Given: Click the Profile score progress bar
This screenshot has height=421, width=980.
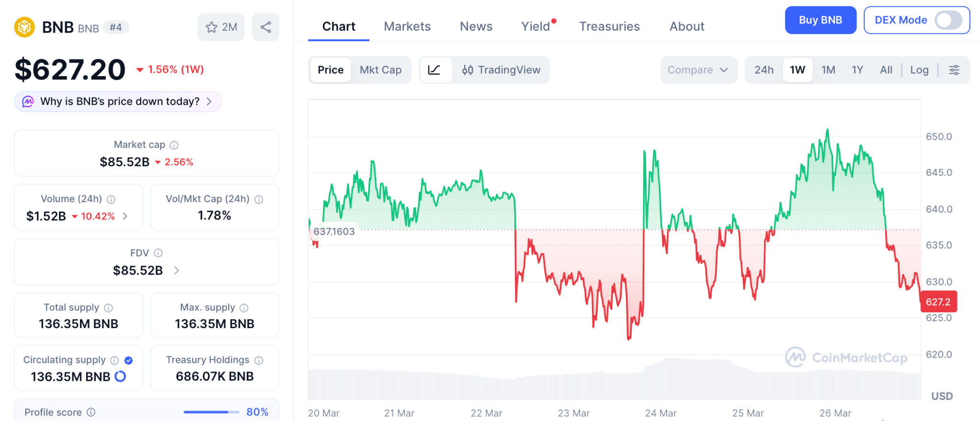Looking at the screenshot, I should pos(211,412).
